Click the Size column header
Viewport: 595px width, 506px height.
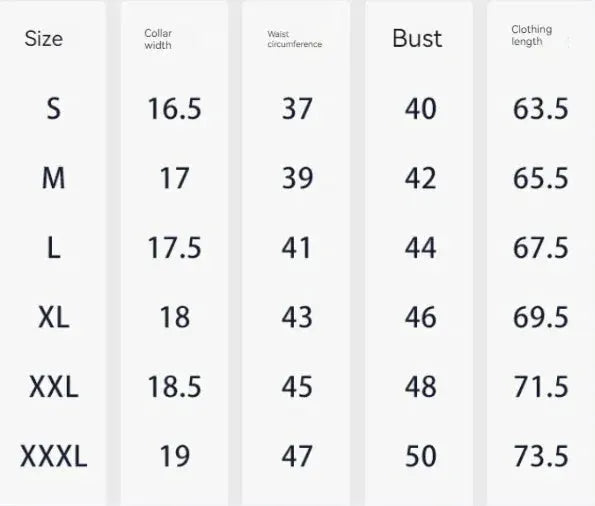click(44, 39)
